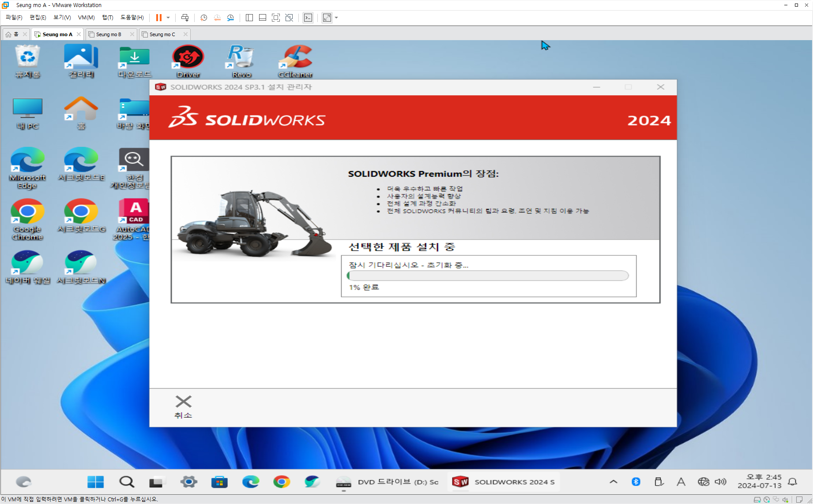Launch AutoCAD 2025 desktop shortcut
This screenshot has width=813, height=504.
click(133, 220)
